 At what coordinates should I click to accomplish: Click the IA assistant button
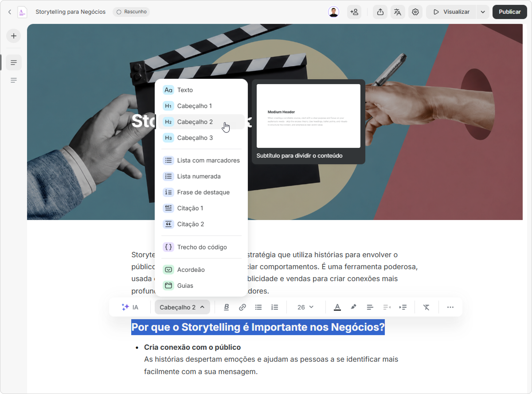point(130,307)
